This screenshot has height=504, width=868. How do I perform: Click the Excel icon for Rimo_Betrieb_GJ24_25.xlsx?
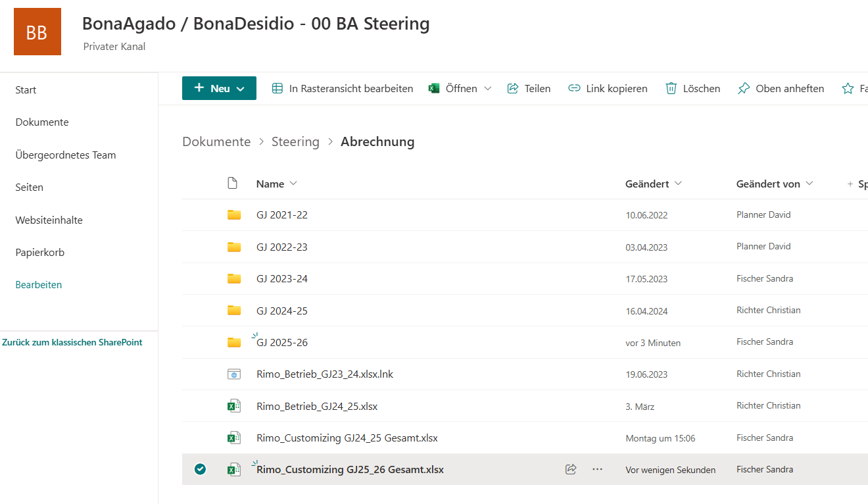coord(234,406)
